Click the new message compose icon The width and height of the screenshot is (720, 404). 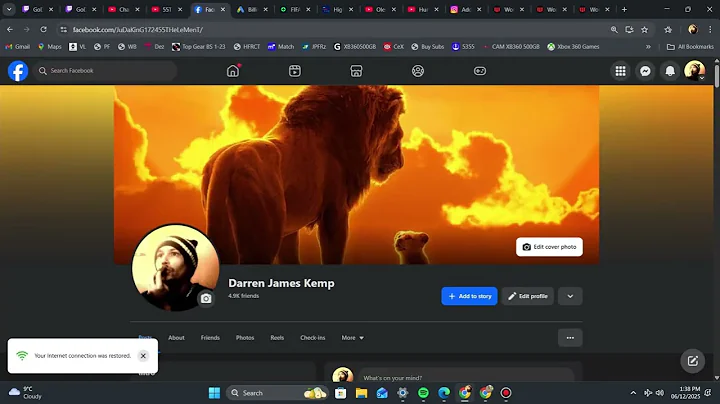(692, 361)
